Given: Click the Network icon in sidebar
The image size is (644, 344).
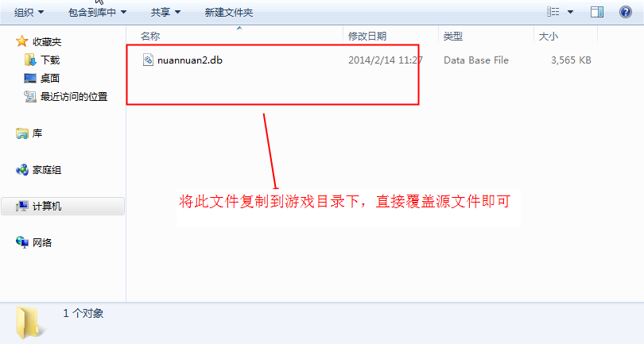Looking at the screenshot, I should [21, 242].
